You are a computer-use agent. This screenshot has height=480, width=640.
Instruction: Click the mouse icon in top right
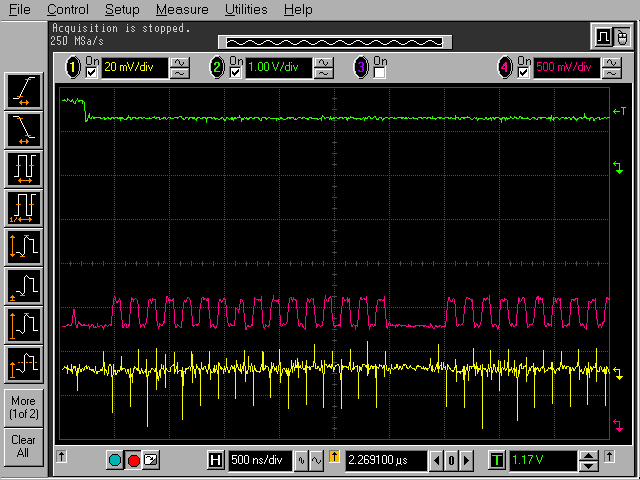pos(622,37)
